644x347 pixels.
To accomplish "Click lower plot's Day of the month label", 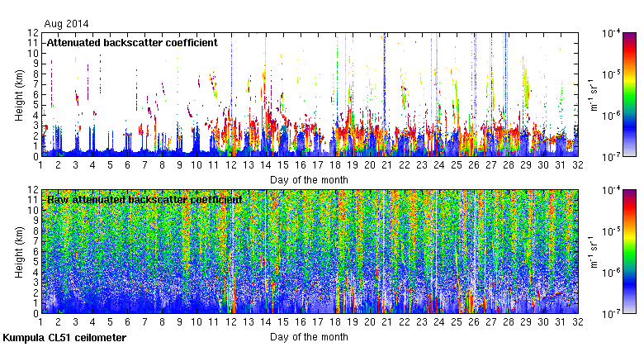I will (x=309, y=336).
